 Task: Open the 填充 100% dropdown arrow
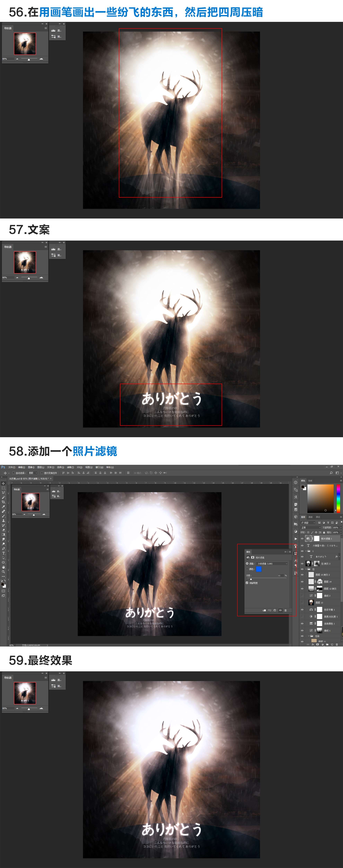[341, 532]
